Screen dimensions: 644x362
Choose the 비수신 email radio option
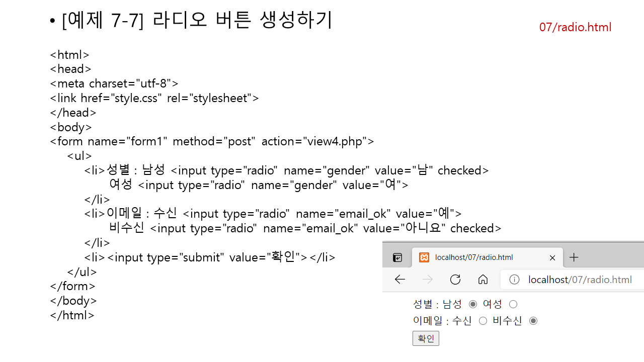click(x=533, y=321)
